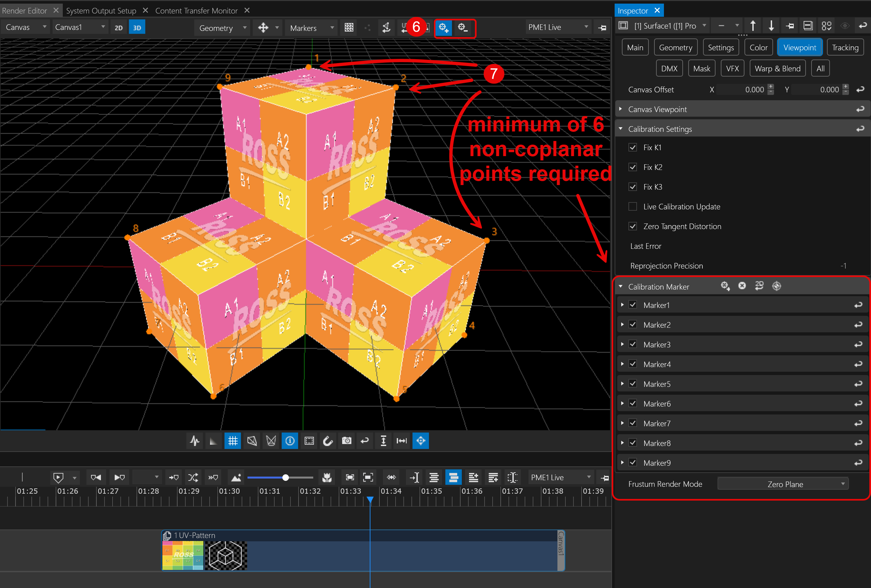Switch the viewport to 2D mode
The width and height of the screenshot is (871, 588).
tap(118, 27)
